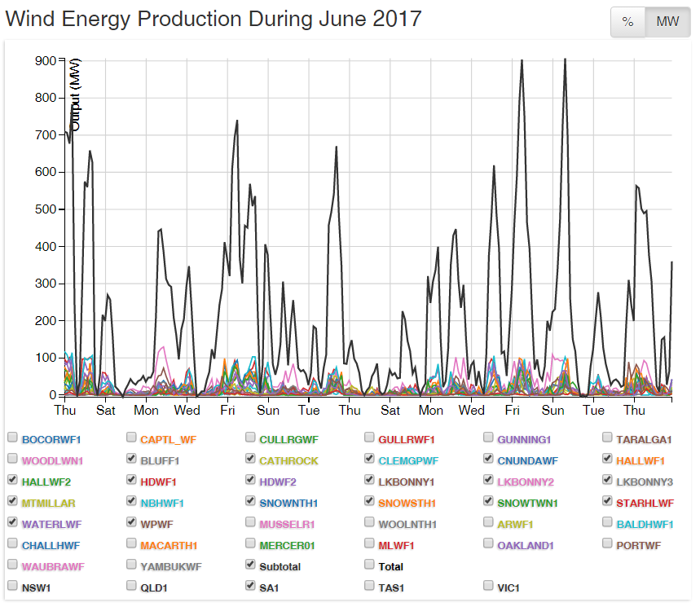This screenshot has width=700, height=607.
Task: Uncheck the SNOWTWN1 checkbox
Action: (x=489, y=501)
